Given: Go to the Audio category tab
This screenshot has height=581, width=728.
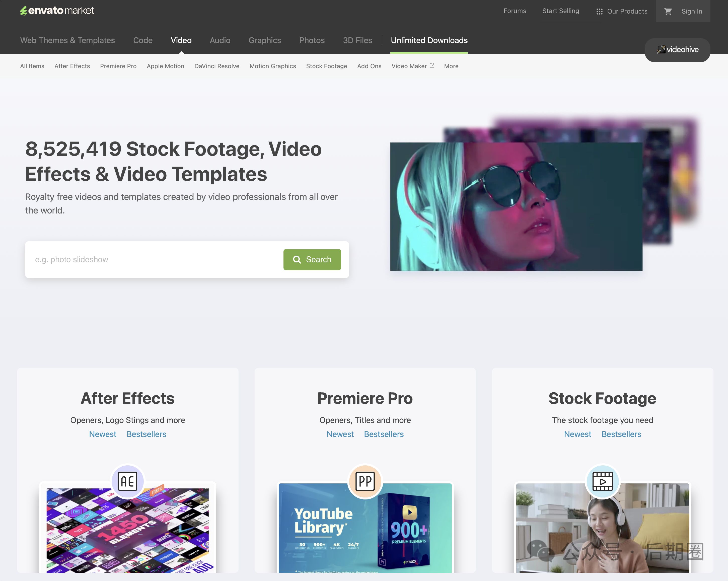Looking at the screenshot, I should pyautogui.click(x=220, y=40).
